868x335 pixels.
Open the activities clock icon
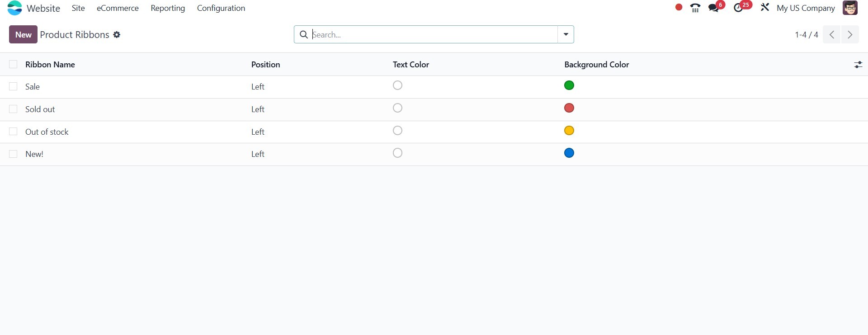pyautogui.click(x=738, y=8)
